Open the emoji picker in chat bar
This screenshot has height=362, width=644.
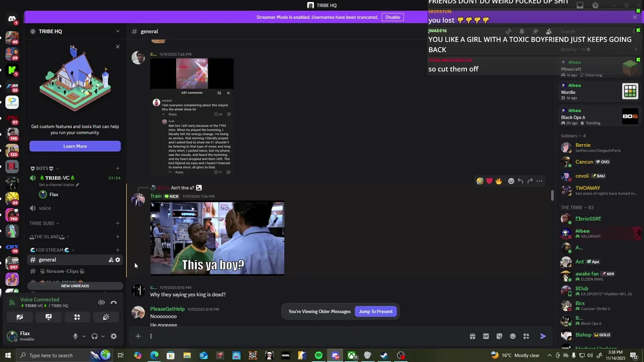coord(513,336)
